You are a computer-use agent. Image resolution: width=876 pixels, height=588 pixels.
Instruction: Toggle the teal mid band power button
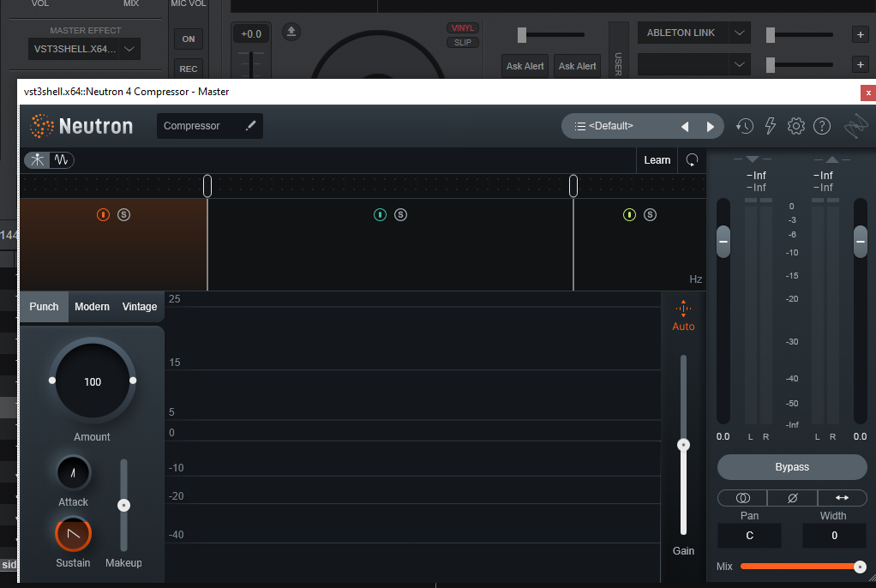pyautogui.click(x=380, y=214)
